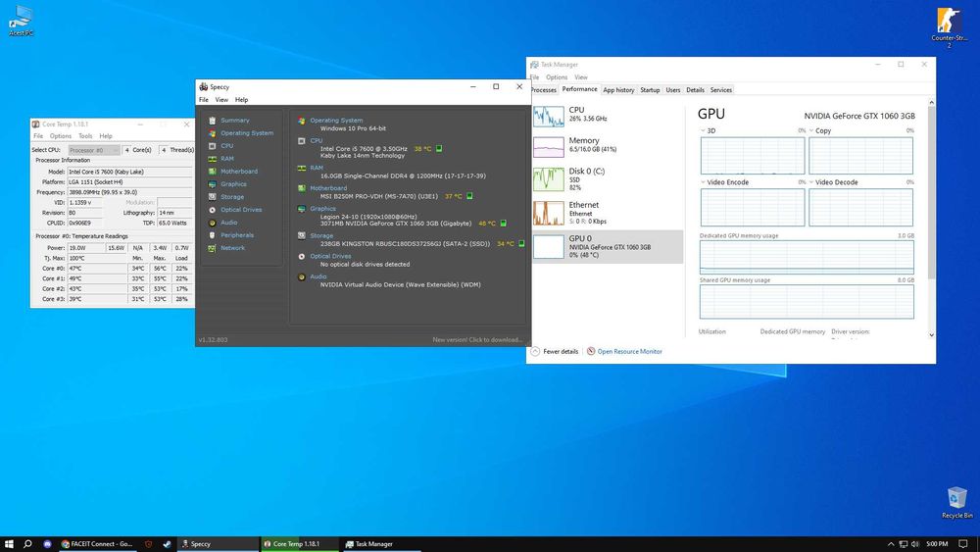
Task: Select Peripherals in Speccy sidebar
Action: tap(237, 235)
